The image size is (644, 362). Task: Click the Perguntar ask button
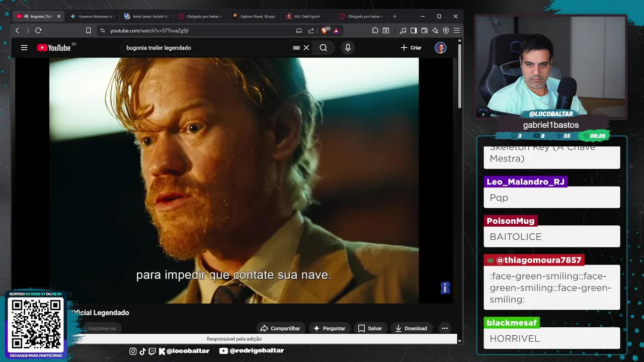click(329, 328)
